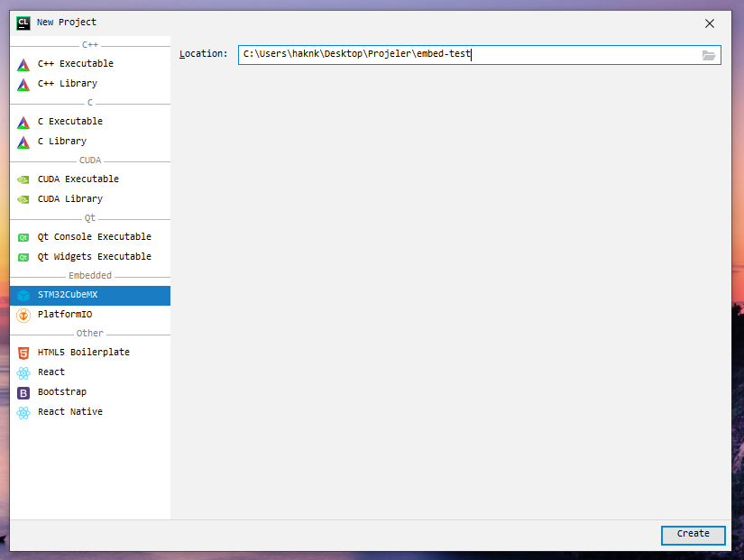Choose C Library project type

[90, 142]
